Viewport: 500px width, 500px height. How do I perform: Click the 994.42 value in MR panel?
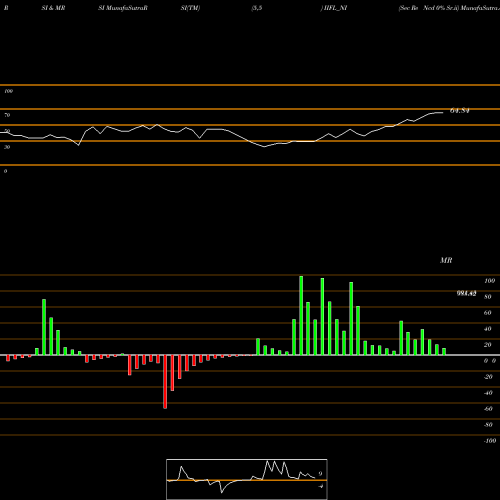[466, 293]
